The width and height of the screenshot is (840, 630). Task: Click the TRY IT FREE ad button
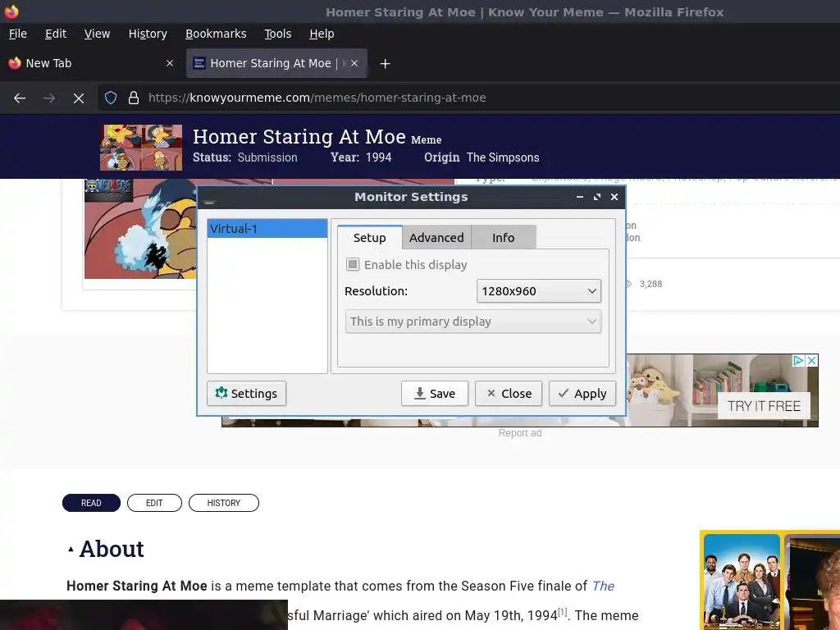(x=764, y=406)
